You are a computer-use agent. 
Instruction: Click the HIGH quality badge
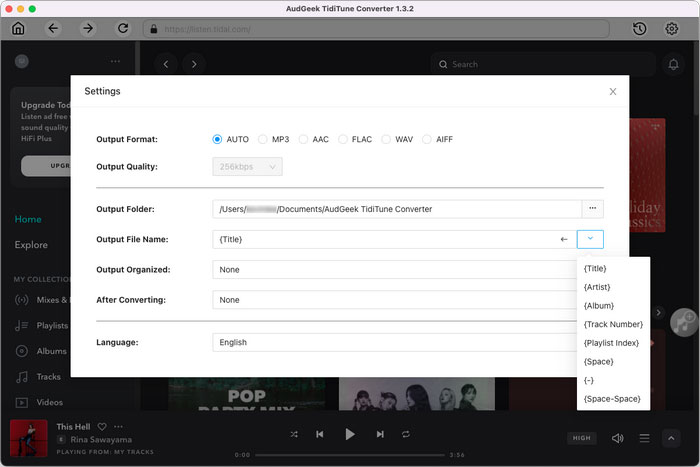click(581, 438)
